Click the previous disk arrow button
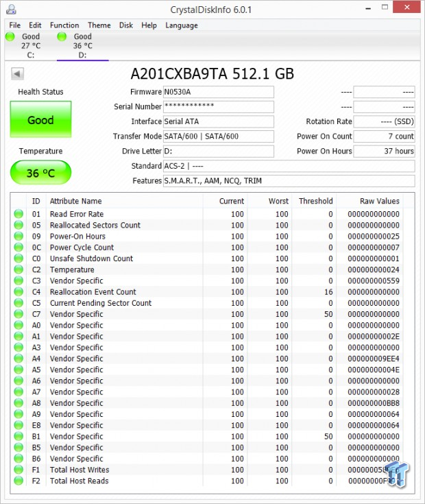Screen dimensions: 425x504 click(17, 73)
